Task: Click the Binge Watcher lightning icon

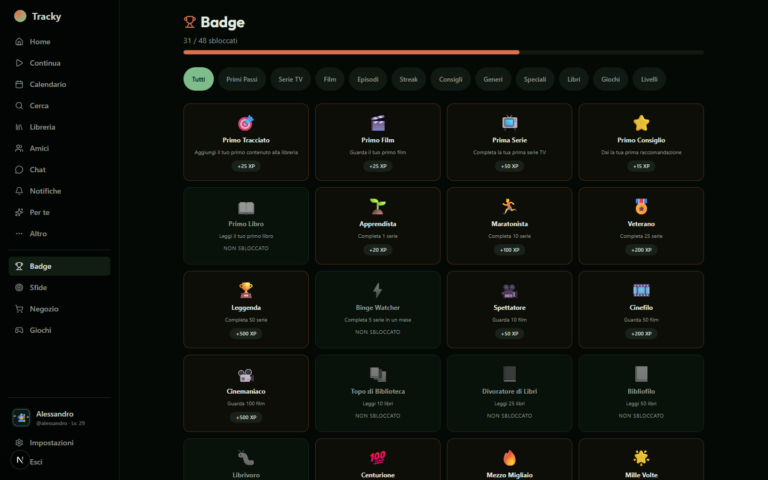Action: coord(378,290)
